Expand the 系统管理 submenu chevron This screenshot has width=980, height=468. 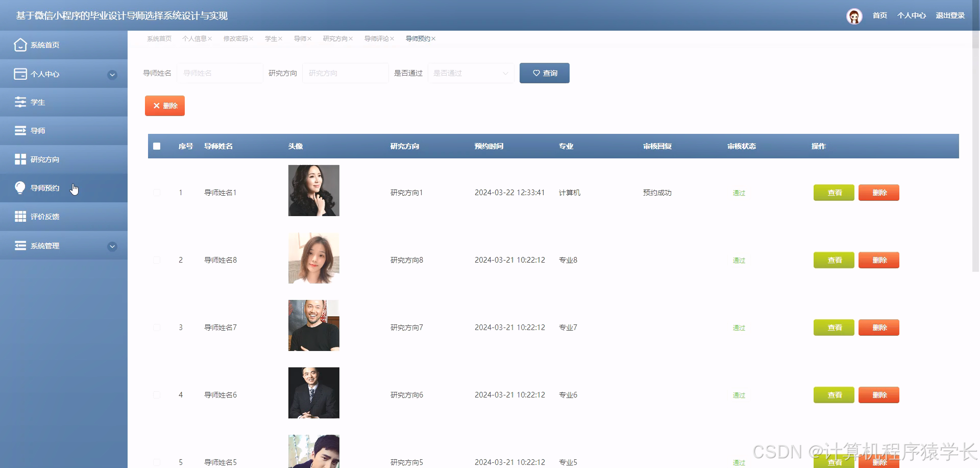point(112,247)
